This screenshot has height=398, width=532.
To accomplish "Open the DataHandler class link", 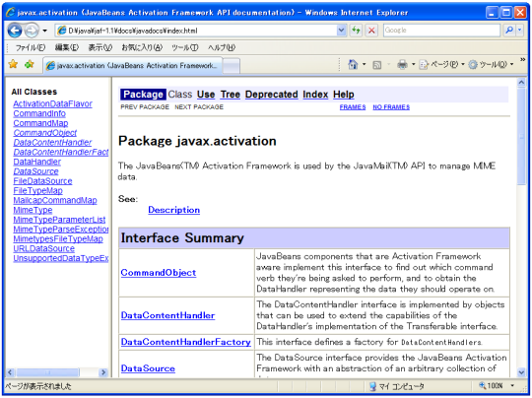I will 37,162.
